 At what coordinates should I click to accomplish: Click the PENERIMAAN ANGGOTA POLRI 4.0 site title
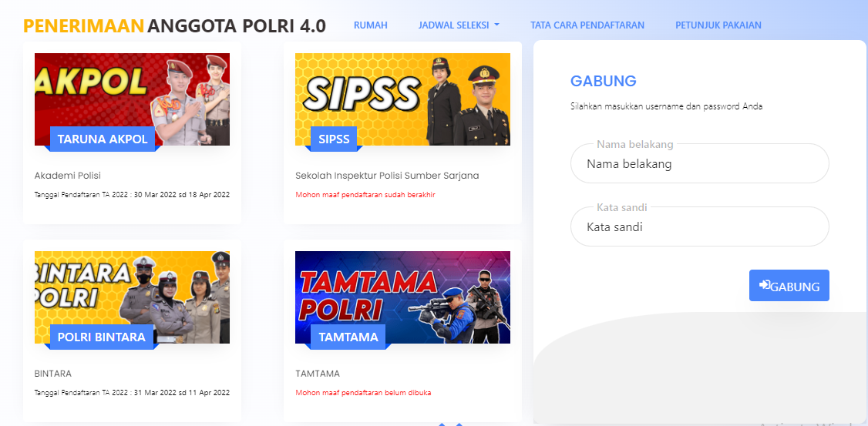tap(174, 26)
